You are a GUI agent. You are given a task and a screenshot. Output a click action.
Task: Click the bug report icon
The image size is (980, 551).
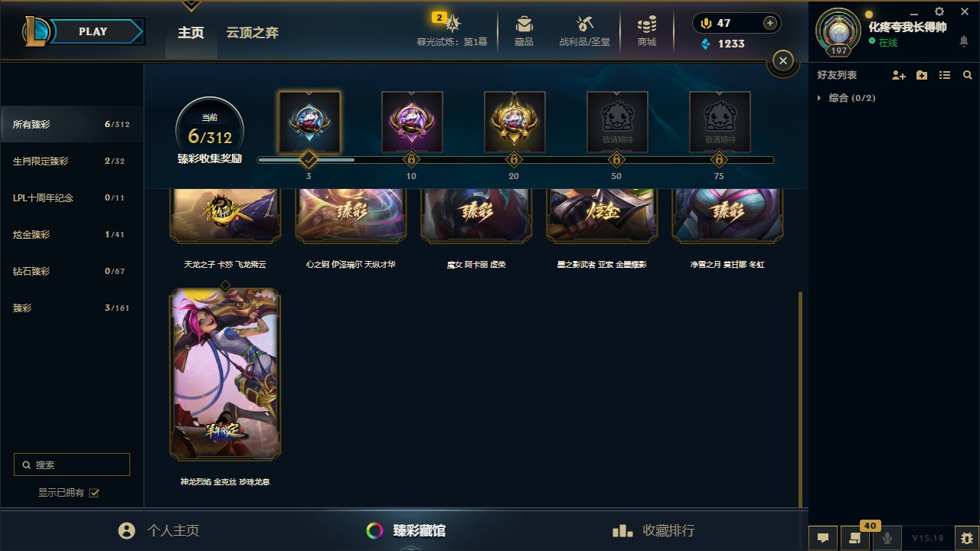click(967, 538)
